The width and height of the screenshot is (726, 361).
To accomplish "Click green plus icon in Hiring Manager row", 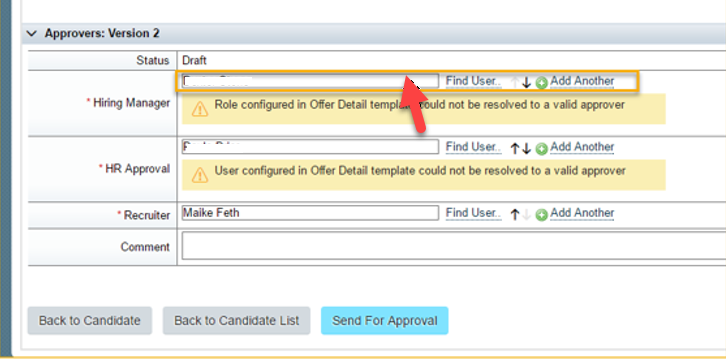I will [x=541, y=83].
